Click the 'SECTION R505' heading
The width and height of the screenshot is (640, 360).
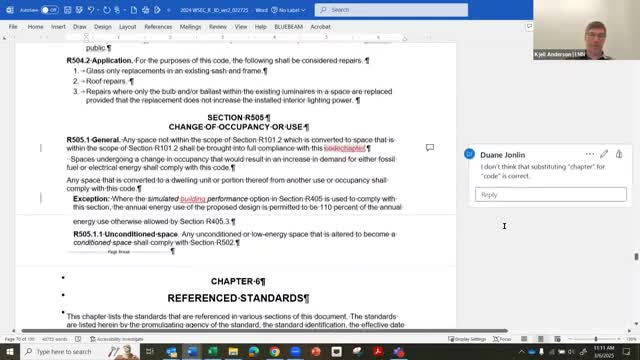coord(237,118)
